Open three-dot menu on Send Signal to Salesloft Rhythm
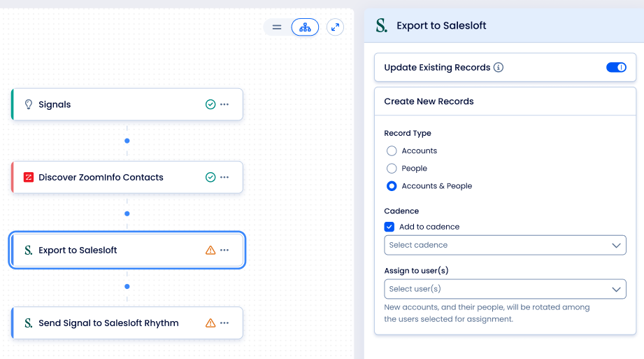Screen dimensions: 644x359 pyautogui.click(x=224, y=323)
